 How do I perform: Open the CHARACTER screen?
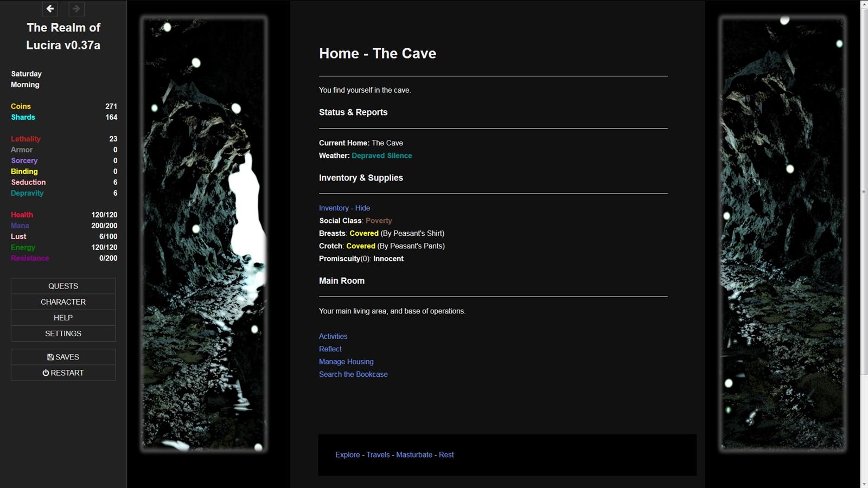[x=62, y=301]
